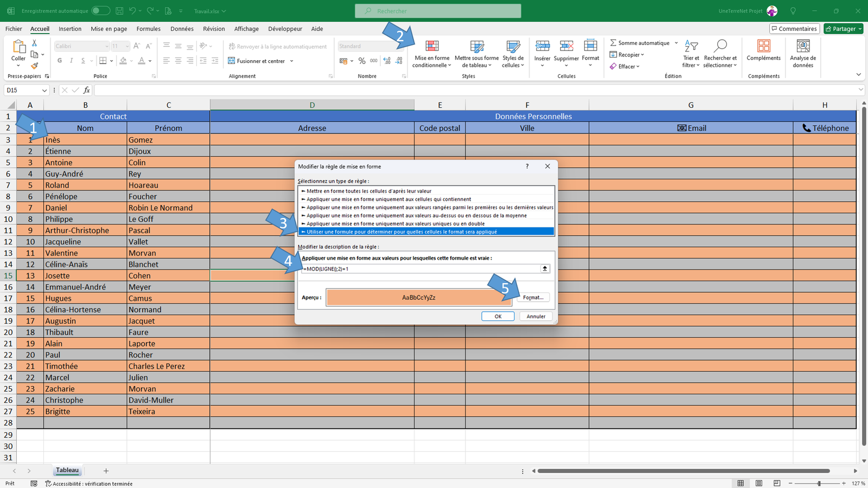Switch to page layout view in status bar

pos(759,483)
